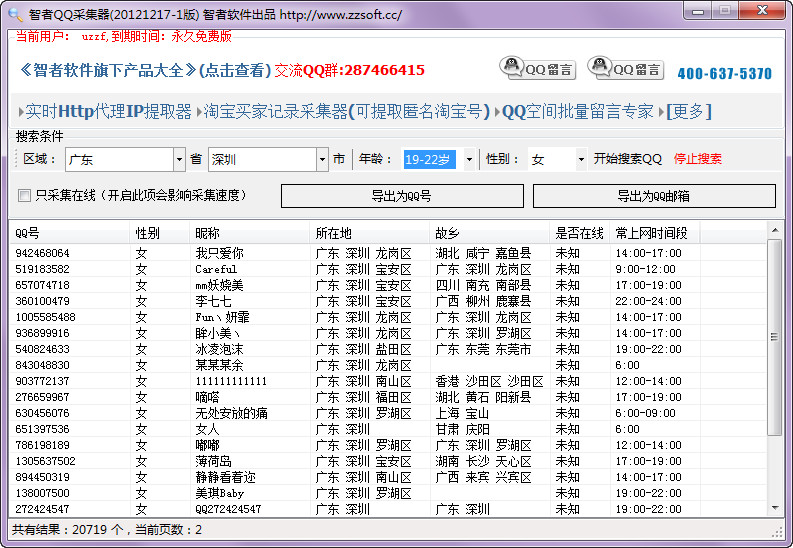Sort by 故乡 column header

tap(489, 233)
